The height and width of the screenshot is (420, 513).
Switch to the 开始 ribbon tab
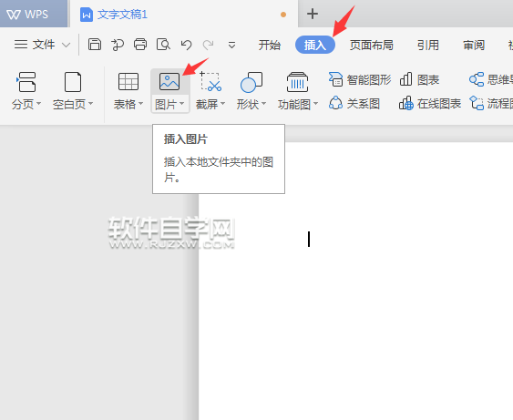pos(270,45)
